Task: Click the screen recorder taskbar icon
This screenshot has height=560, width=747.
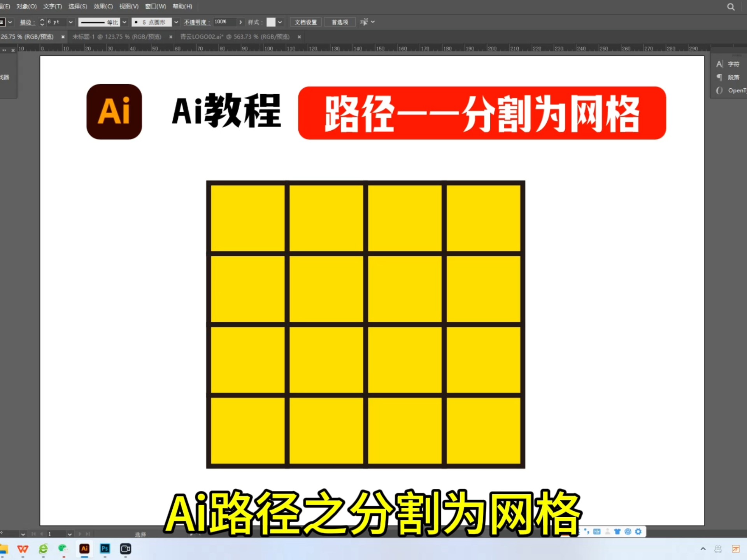Action: pyautogui.click(x=125, y=549)
